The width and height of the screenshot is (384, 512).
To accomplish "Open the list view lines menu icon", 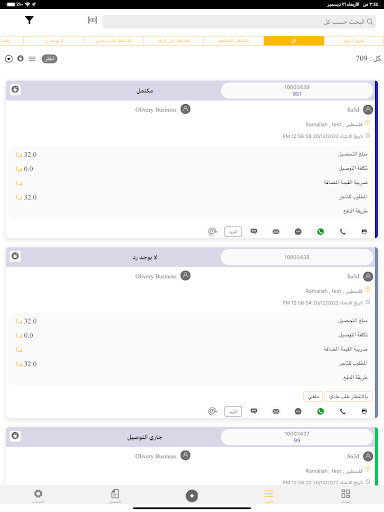I will pyautogui.click(x=32, y=59).
